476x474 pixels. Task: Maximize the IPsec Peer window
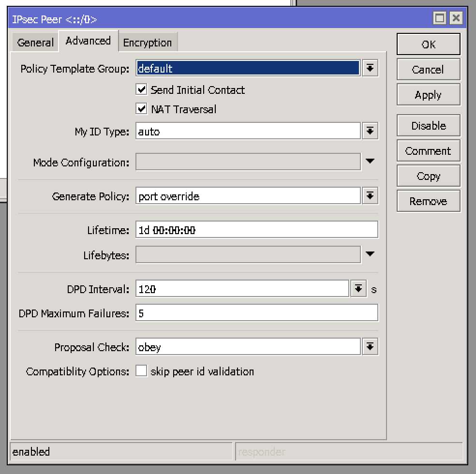440,18
